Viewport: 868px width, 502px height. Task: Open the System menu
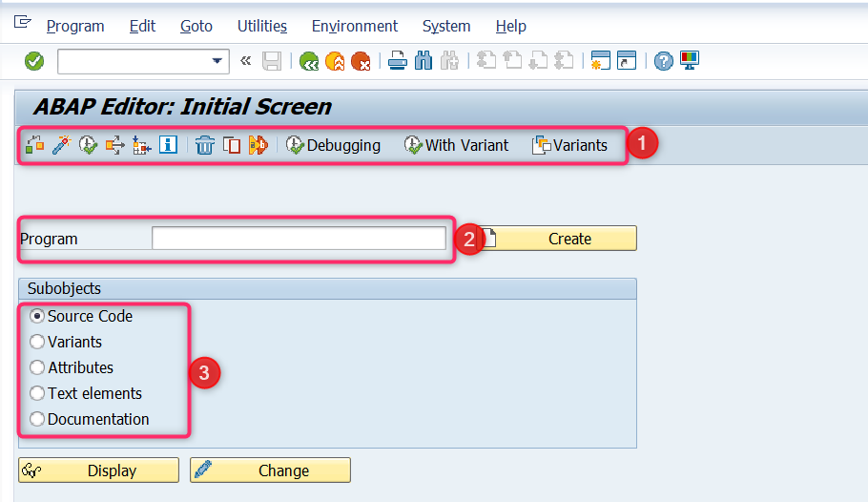[446, 26]
